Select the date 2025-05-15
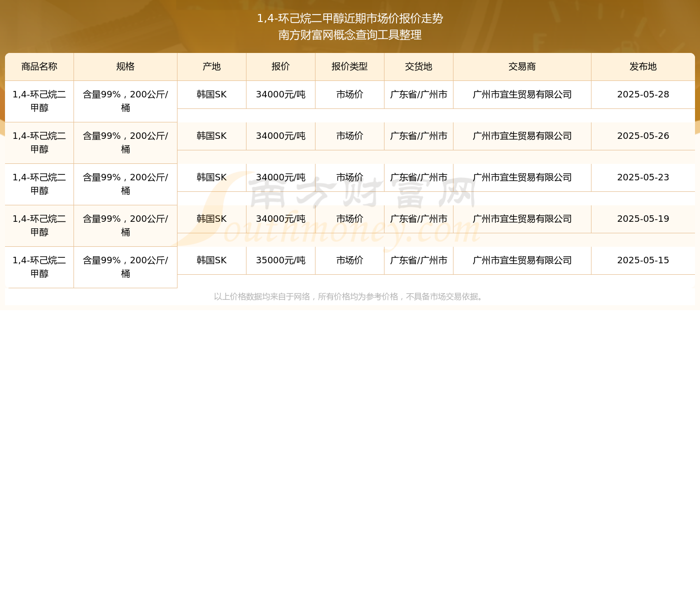700x602 pixels. pyautogui.click(x=643, y=260)
